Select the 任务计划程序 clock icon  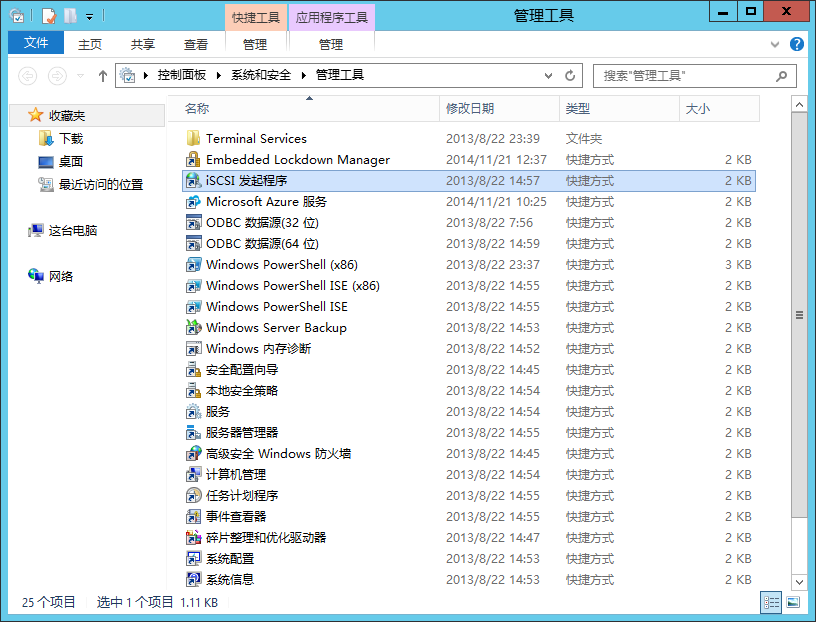point(193,496)
